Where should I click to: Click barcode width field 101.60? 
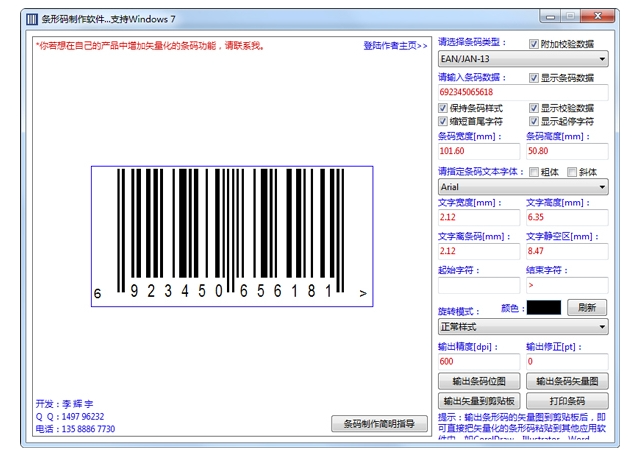pos(479,151)
